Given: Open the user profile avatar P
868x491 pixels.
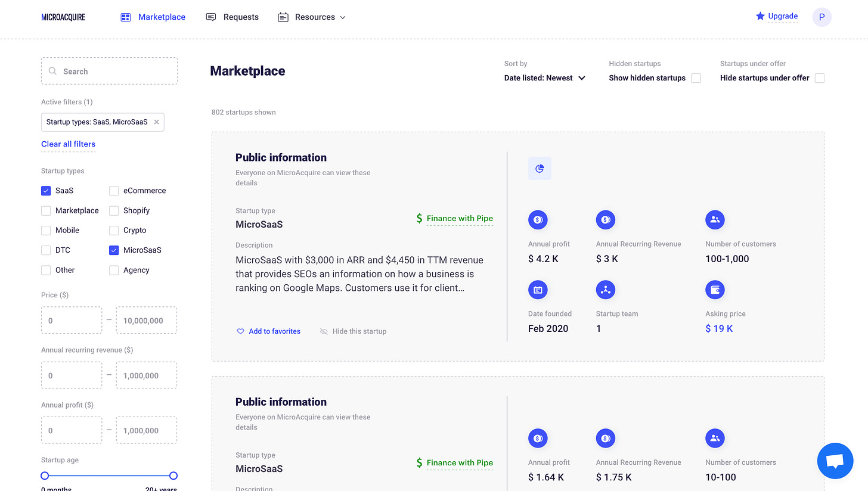Looking at the screenshot, I should [822, 17].
